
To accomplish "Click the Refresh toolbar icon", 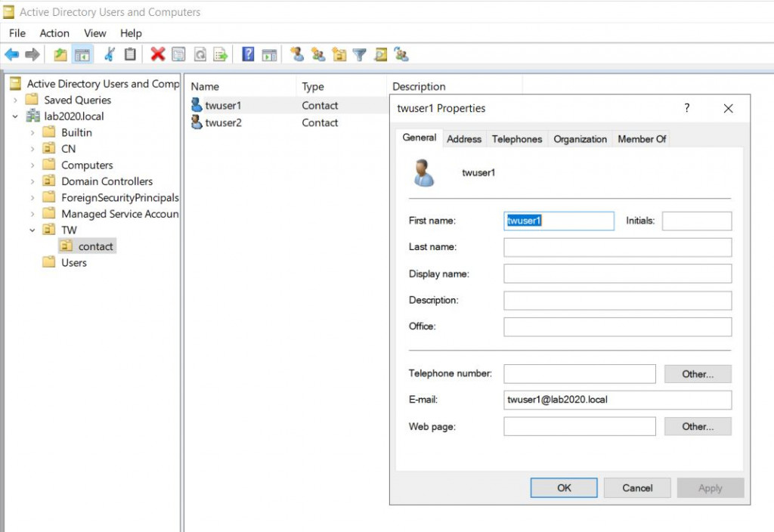I will pos(200,54).
